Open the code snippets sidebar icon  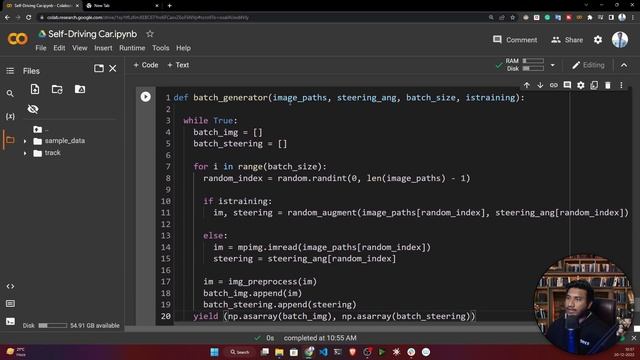(10, 286)
